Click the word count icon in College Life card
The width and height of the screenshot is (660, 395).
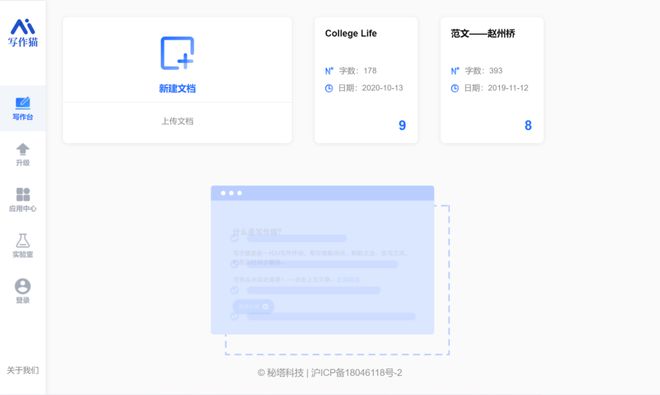tap(329, 71)
